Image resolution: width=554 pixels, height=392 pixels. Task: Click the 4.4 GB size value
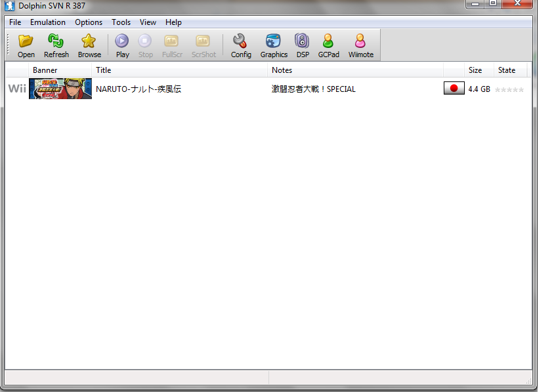pos(479,89)
